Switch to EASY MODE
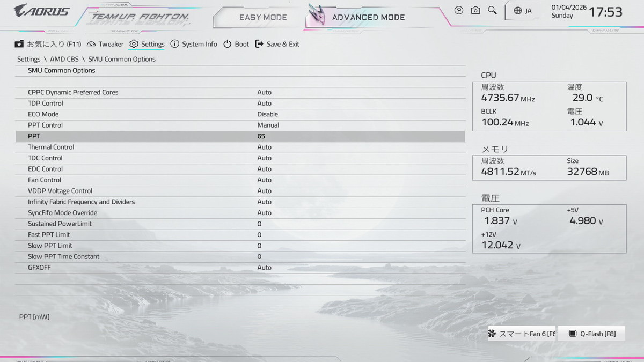The width and height of the screenshot is (644, 362). point(263,17)
